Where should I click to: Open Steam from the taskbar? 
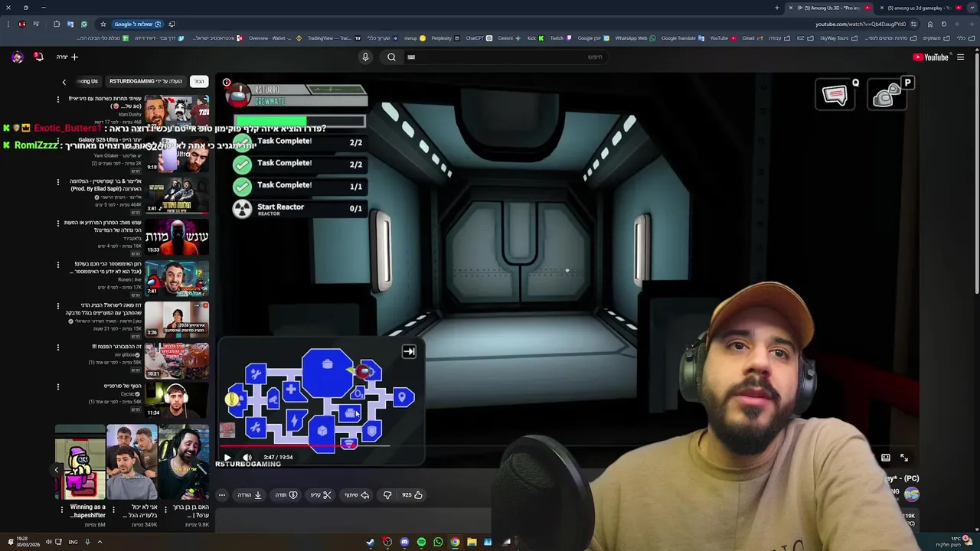coord(371,542)
